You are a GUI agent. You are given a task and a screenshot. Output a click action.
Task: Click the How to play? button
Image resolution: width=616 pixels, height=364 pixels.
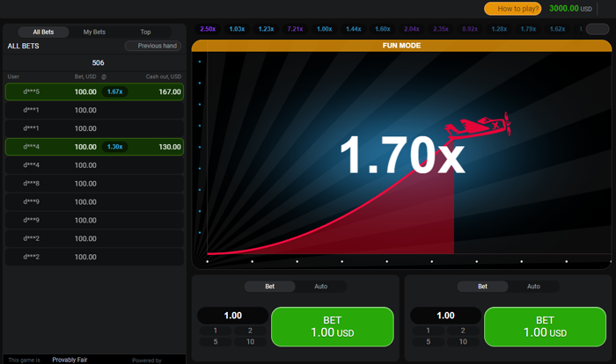pos(512,9)
